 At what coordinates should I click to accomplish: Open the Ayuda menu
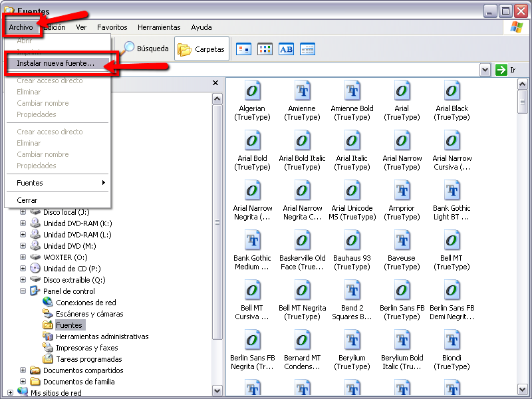pyautogui.click(x=201, y=27)
